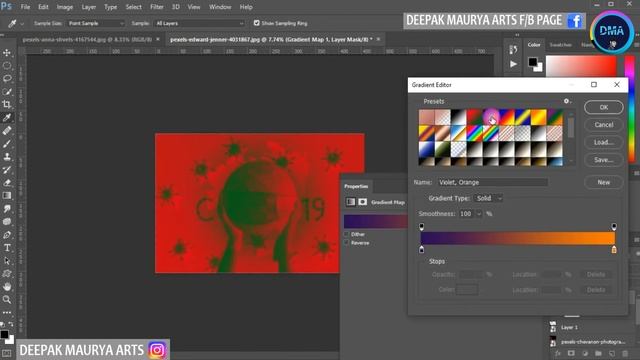
Task: Click Cancel in Gradient Editor
Action: coord(604,125)
